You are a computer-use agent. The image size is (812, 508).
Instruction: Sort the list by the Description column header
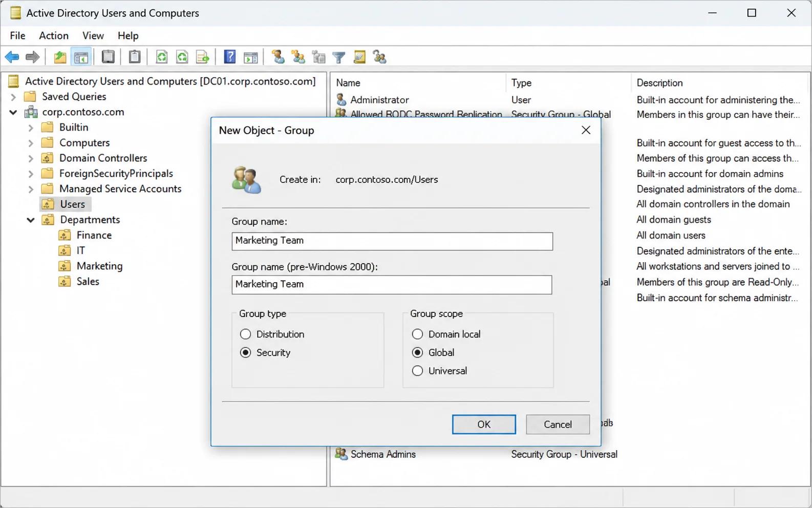point(659,83)
